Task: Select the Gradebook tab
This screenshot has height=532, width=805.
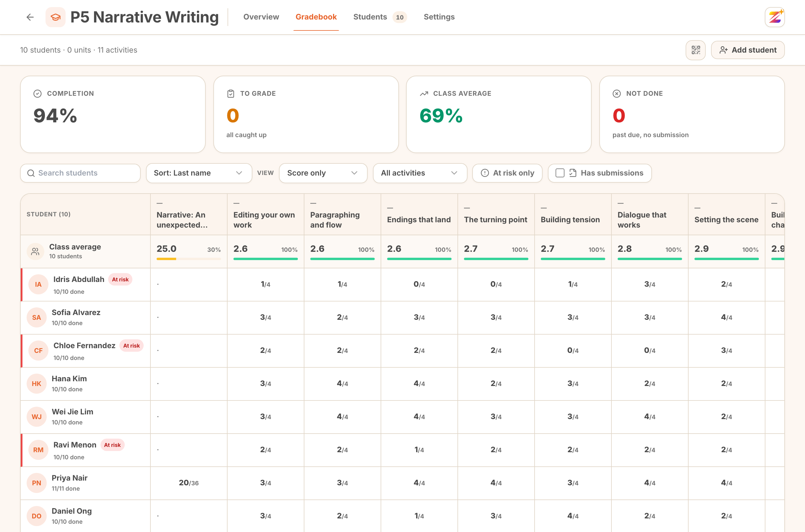Action: tap(316, 17)
